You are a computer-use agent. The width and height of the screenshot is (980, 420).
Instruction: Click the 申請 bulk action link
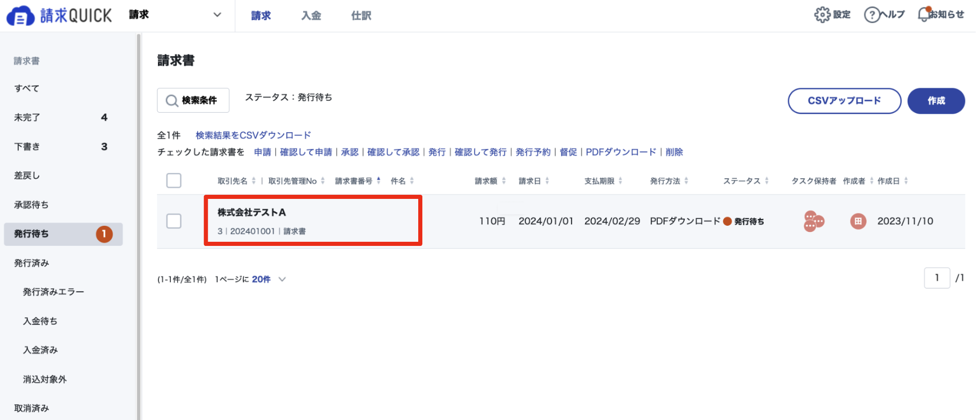coord(262,152)
